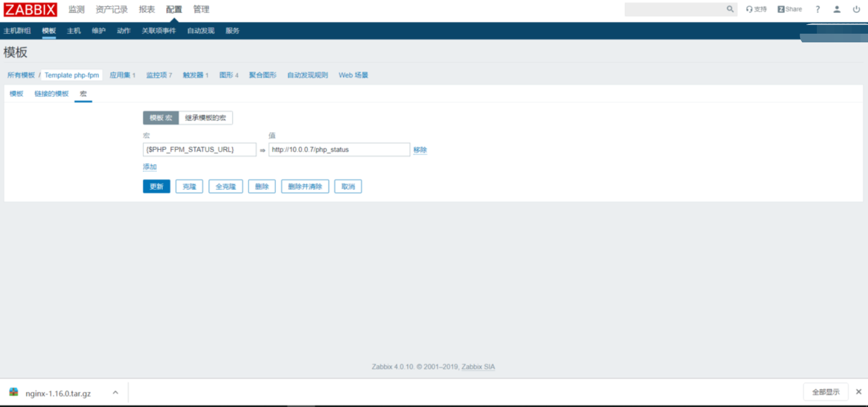Open 触发器 link
The image size is (868, 407).
click(193, 75)
